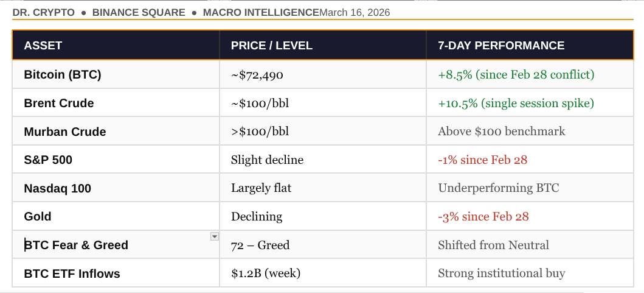Click the 7-DAY PERFORMANCE column header
The width and height of the screenshot is (644, 293).
coord(501,46)
